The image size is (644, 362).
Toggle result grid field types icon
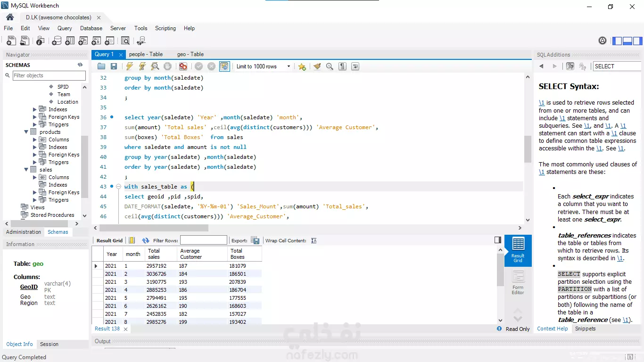(x=132, y=240)
